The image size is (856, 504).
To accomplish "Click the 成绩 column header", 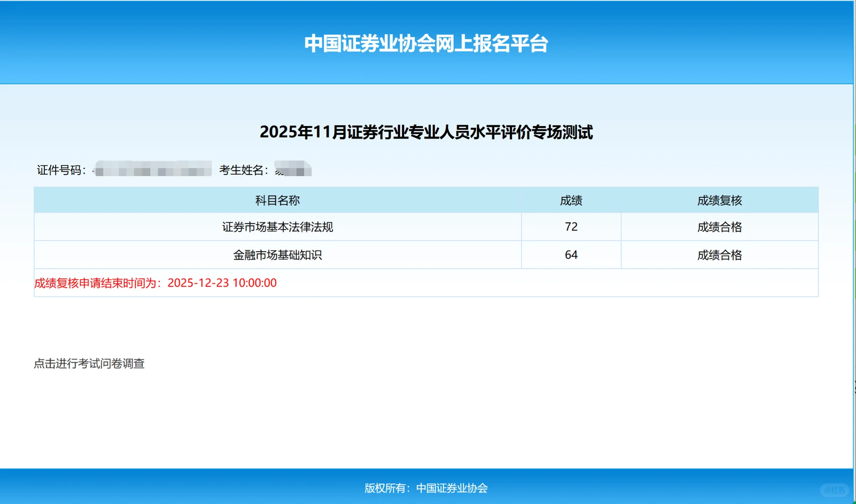I will (x=570, y=201).
